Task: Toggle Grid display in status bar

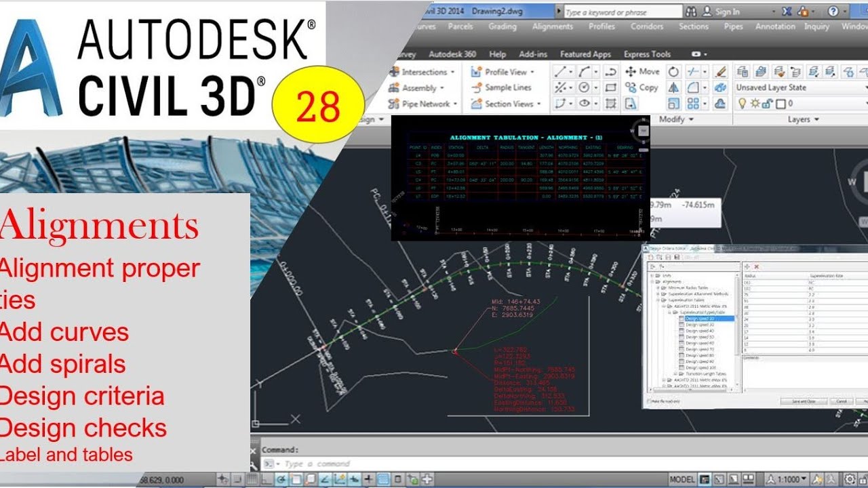Action: (252, 479)
